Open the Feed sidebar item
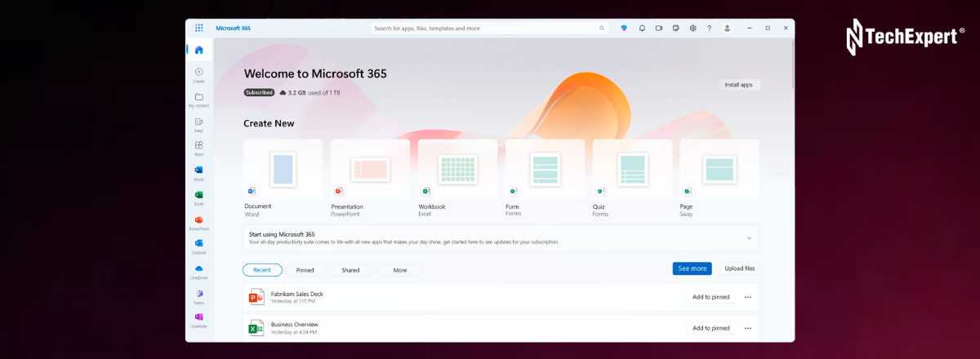The width and height of the screenshot is (980, 359). (198, 124)
